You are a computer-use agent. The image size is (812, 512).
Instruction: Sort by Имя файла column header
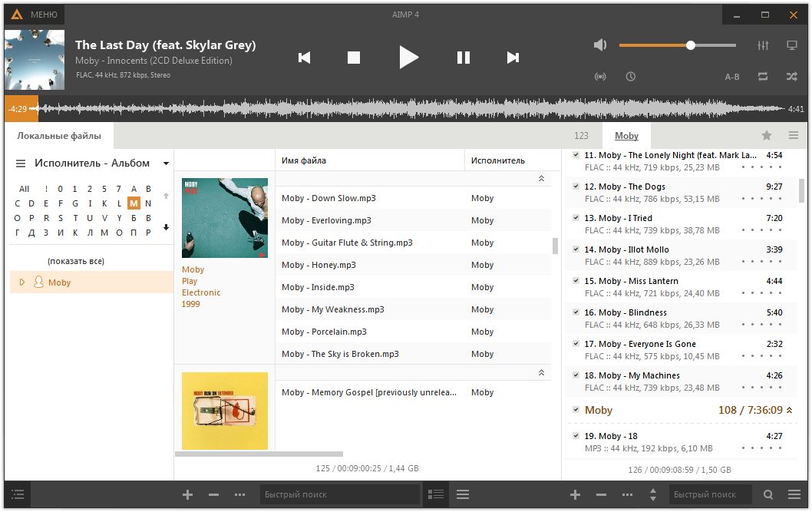click(x=370, y=160)
